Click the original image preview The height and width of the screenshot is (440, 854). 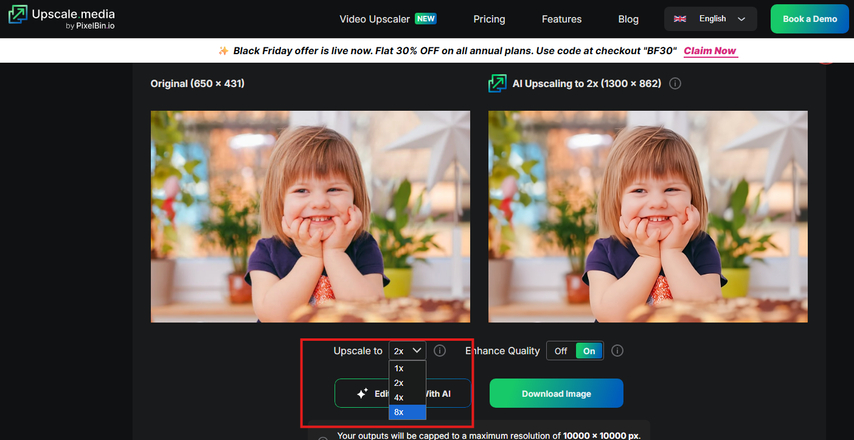point(310,217)
